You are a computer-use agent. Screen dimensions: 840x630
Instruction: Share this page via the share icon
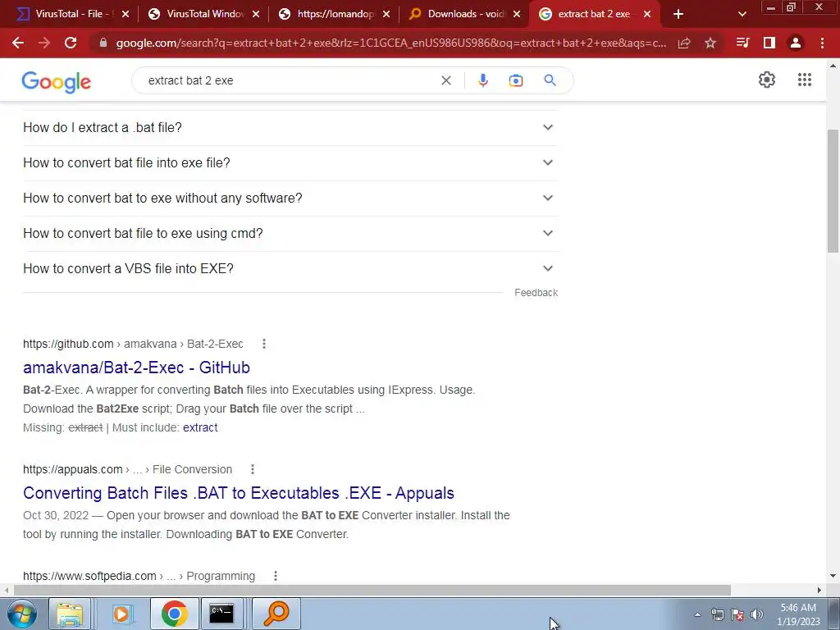(x=684, y=43)
